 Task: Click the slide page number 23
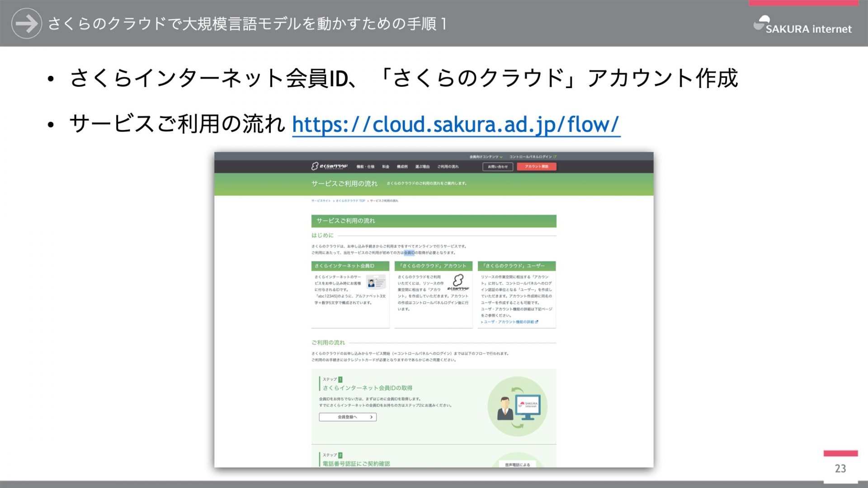(x=840, y=469)
